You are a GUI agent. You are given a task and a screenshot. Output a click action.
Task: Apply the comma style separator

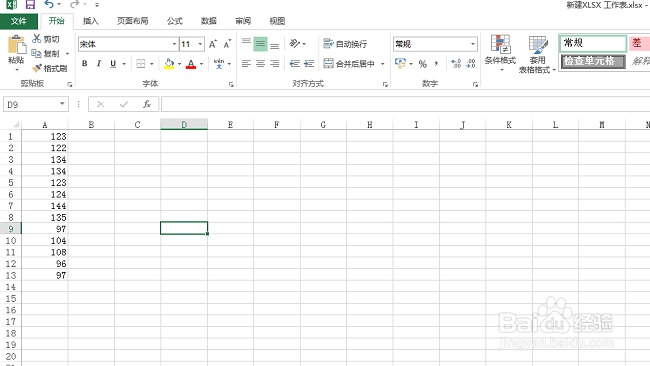click(x=437, y=63)
